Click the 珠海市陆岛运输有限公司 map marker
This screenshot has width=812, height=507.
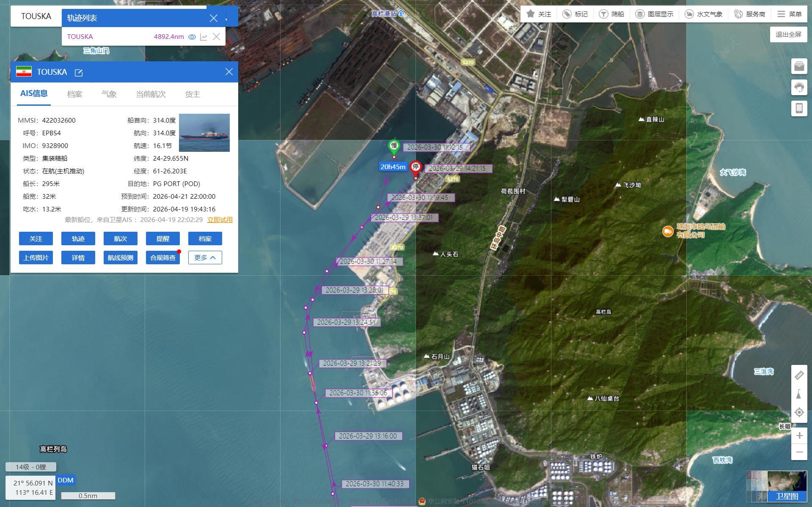click(668, 231)
